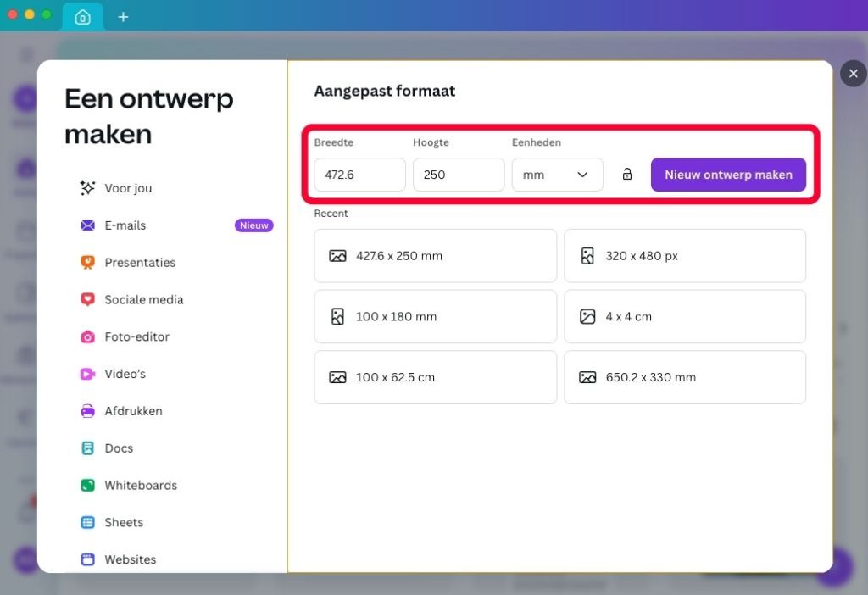Open the Afdrukken category label

[x=133, y=411]
